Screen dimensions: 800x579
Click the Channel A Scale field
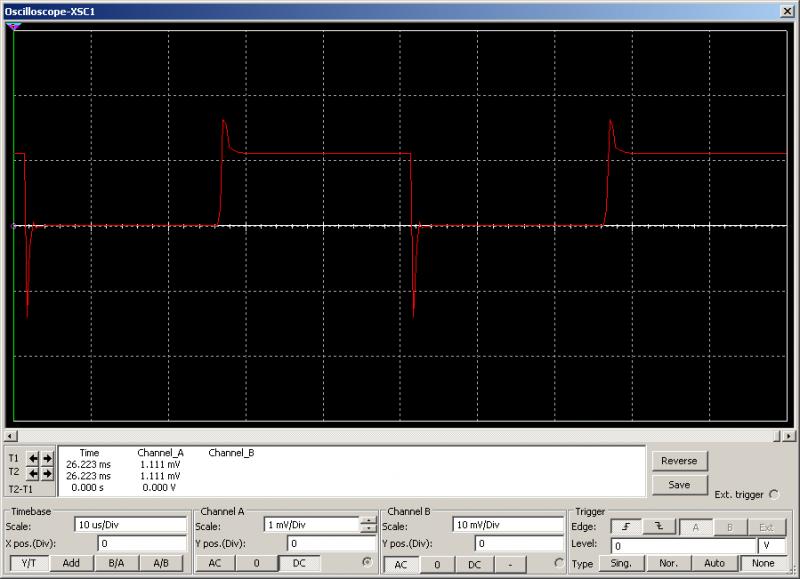pyautogui.click(x=312, y=525)
